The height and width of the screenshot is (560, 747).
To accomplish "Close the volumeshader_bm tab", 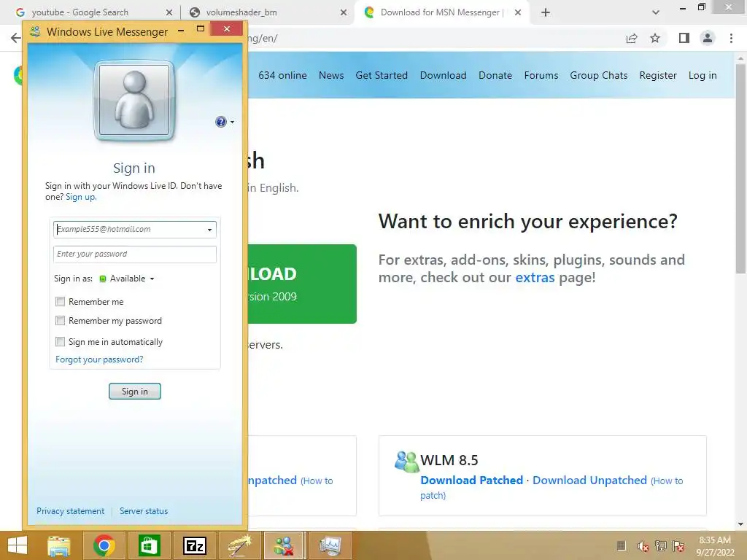I will (x=344, y=12).
